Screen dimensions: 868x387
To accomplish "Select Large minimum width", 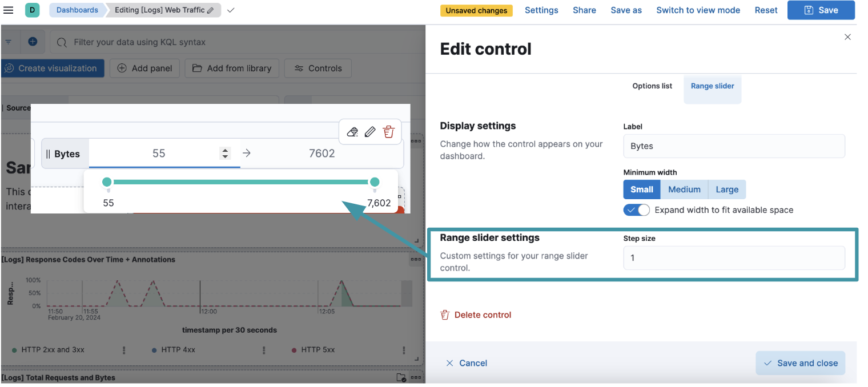I will click(x=726, y=189).
